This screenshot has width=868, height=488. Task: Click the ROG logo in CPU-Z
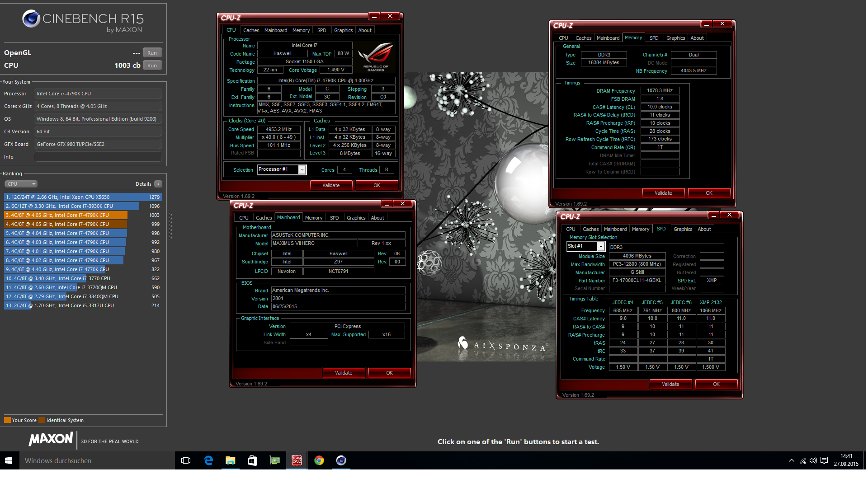(x=375, y=57)
